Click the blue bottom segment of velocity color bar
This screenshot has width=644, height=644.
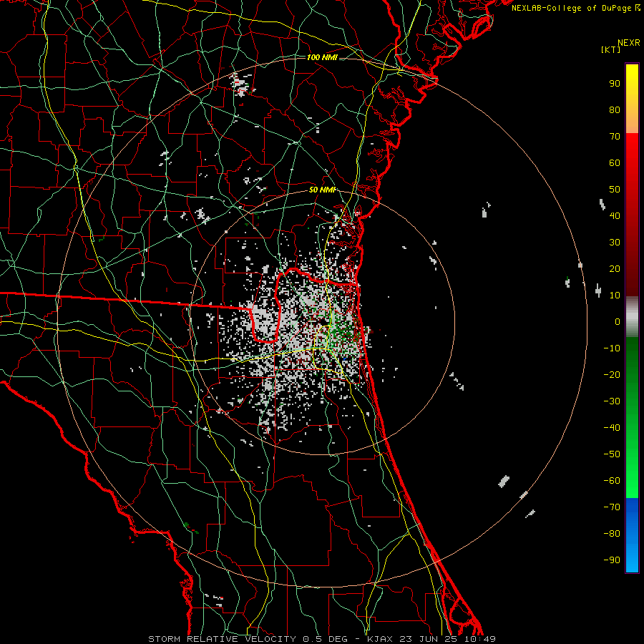point(632,535)
